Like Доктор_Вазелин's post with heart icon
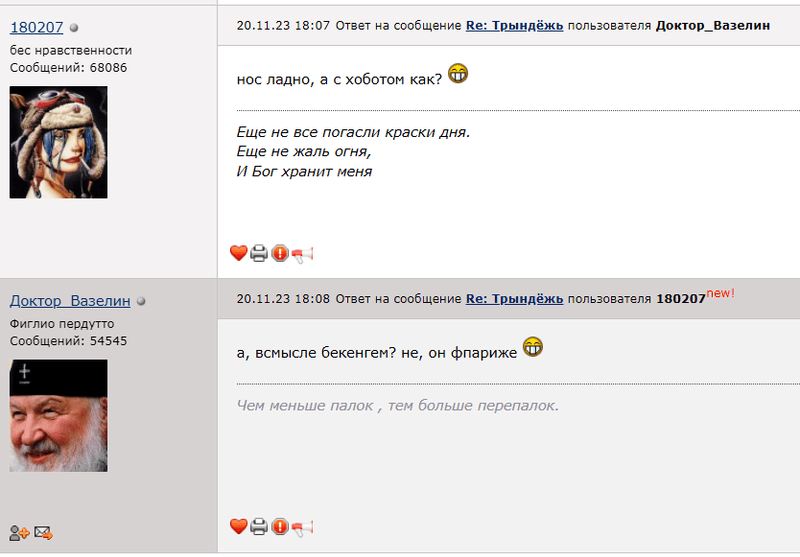This screenshot has width=800, height=557. pyautogui.click(x=238, y=526)
